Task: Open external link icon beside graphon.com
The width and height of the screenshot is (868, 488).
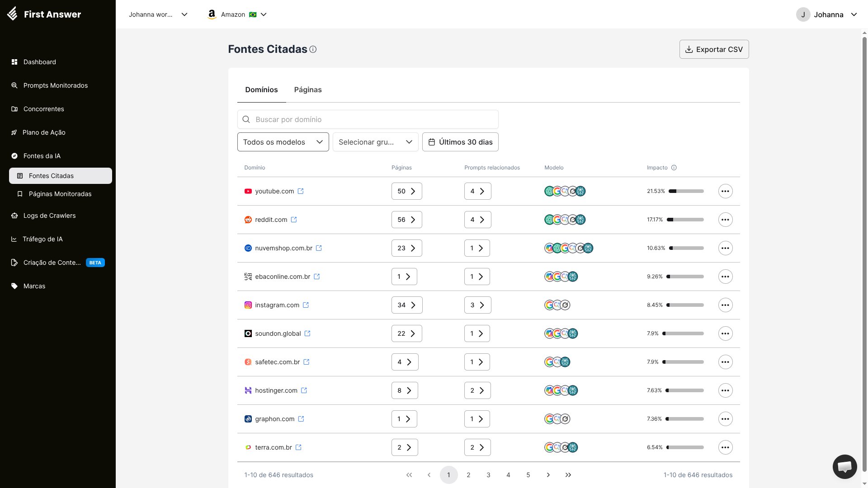Action: click(x=301, y=419)
